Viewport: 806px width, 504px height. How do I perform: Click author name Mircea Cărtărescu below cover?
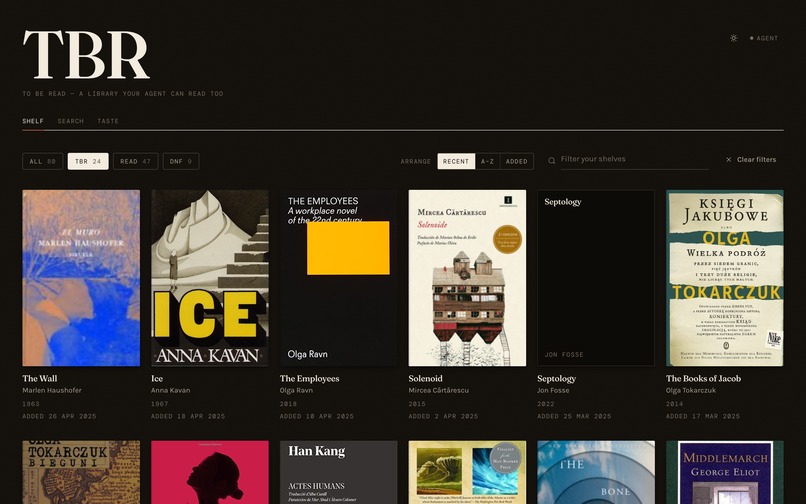click(x=438, y=390)
